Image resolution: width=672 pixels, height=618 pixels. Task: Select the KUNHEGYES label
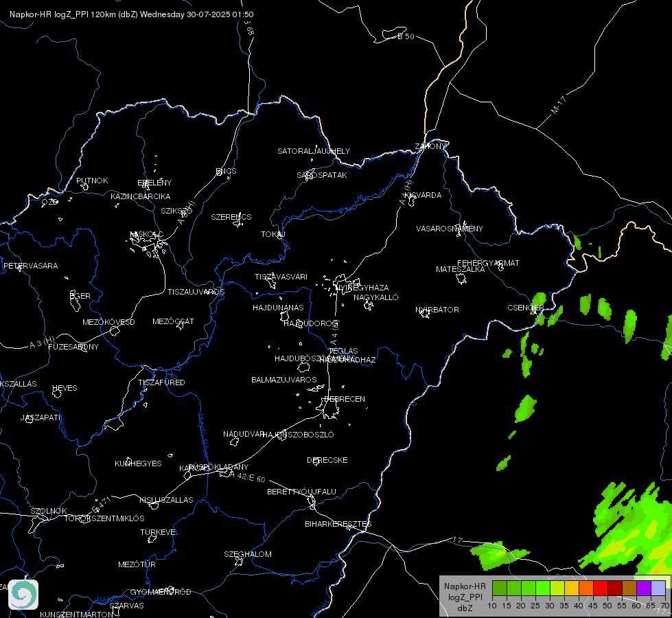click(138, 463)
